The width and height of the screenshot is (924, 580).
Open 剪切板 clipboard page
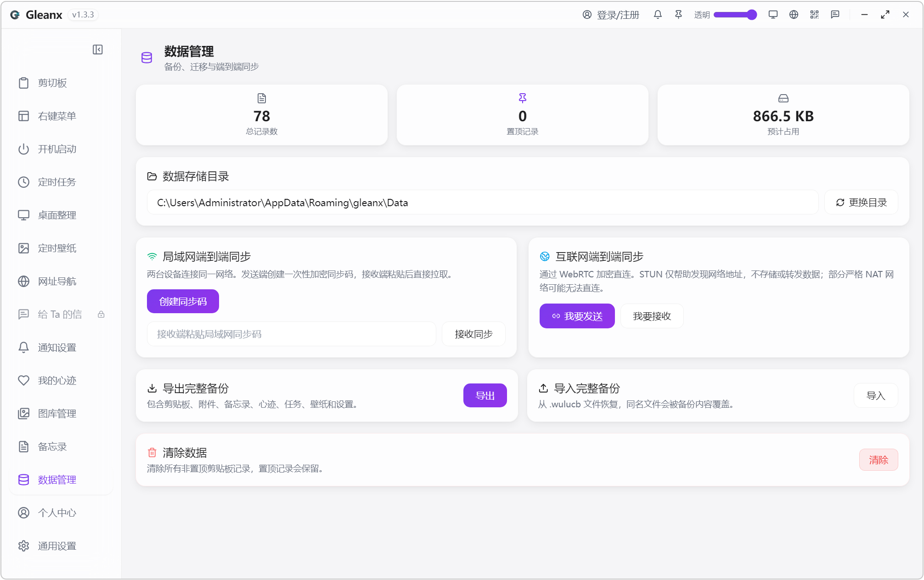click(62, 83)
